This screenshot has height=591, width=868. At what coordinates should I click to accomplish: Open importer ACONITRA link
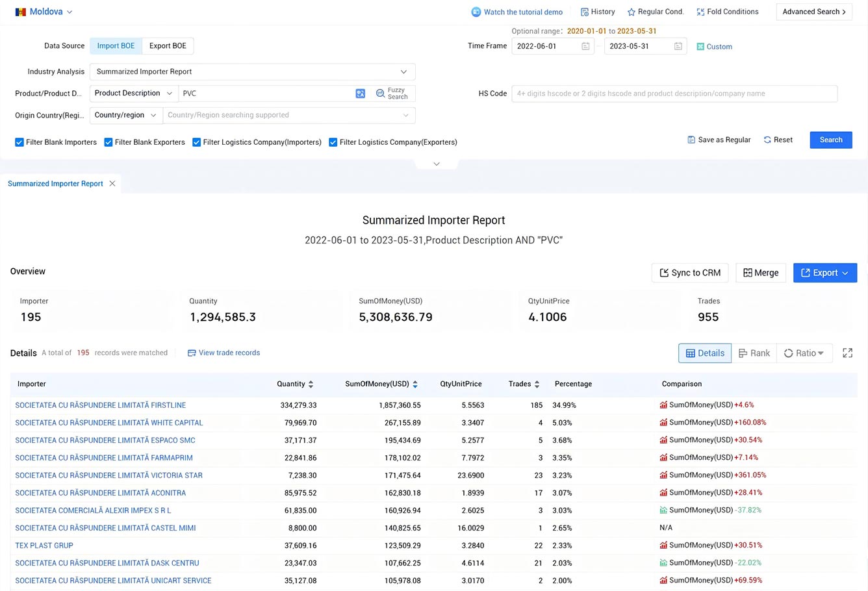click(101, 493)
